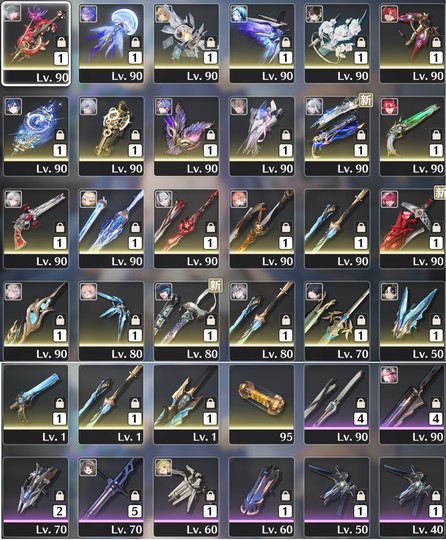Toggle the lock on the jellyfish weapon

coord(135,42)
